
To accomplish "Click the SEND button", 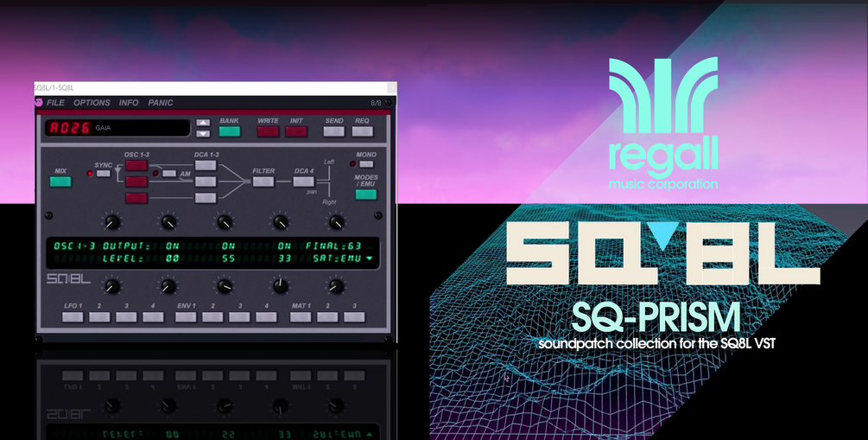I will point(333,131).
